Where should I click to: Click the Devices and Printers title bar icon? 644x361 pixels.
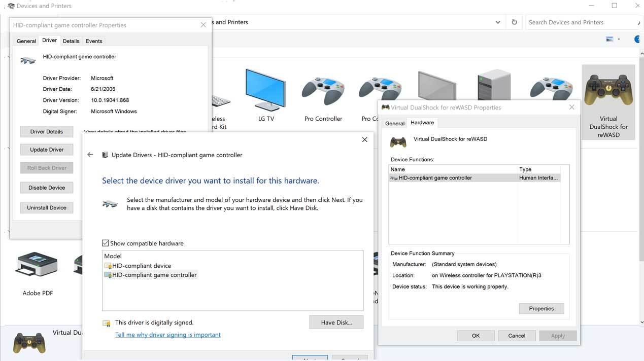(11, 6)
